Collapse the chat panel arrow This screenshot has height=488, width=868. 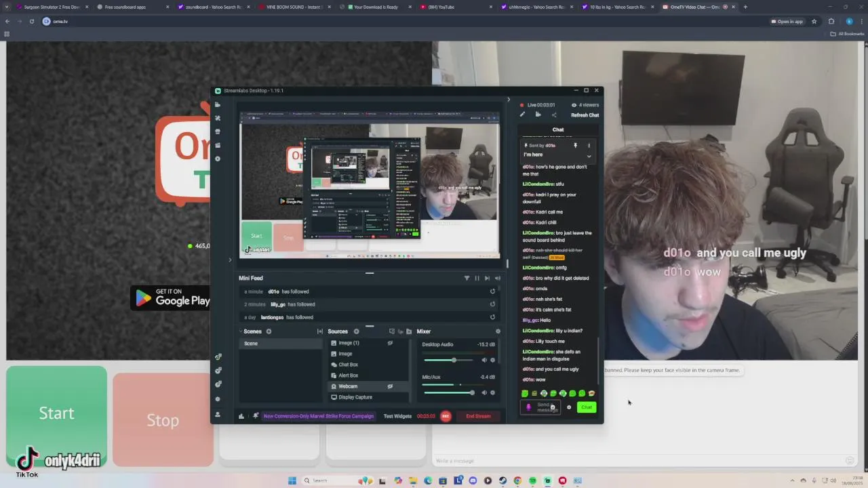[509, 100]
